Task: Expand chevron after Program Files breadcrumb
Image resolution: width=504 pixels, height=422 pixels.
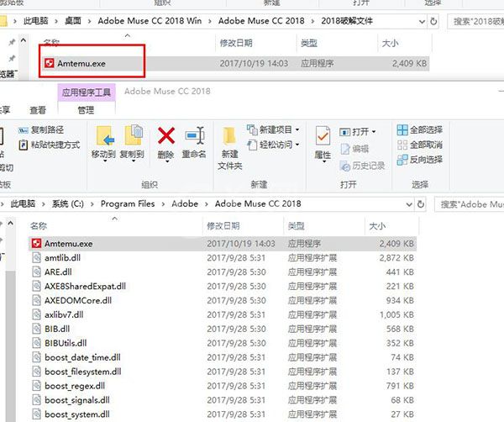Action: 163,204
